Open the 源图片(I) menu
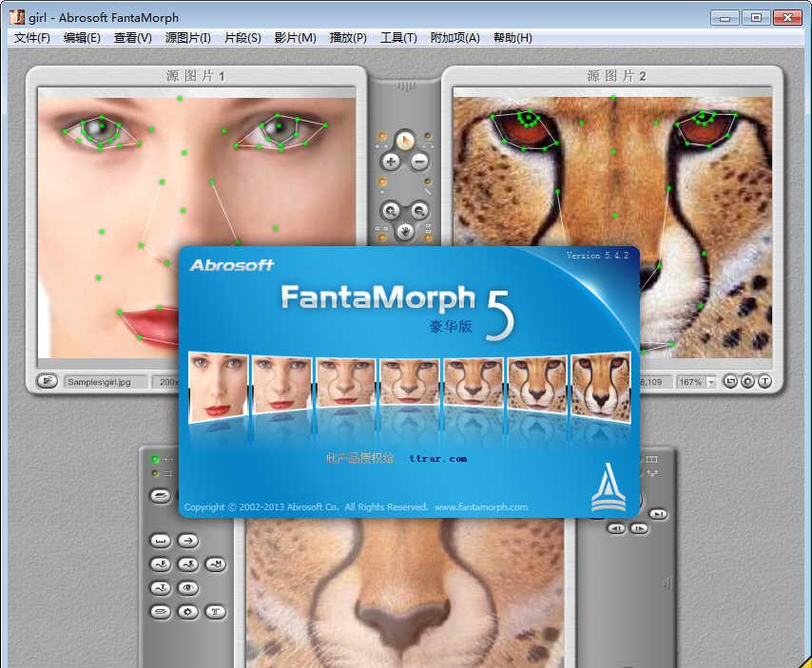The width and height of the screenshot is (812, 668). [x=188, y=38]
